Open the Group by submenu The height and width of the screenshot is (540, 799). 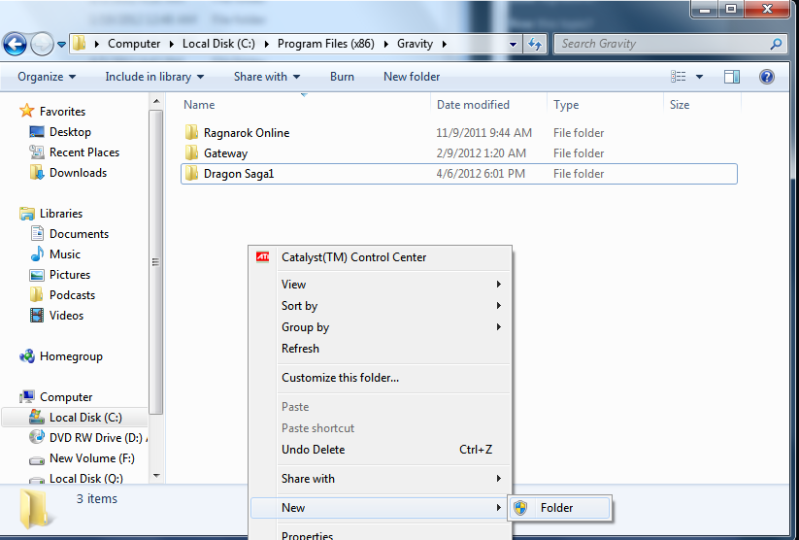[381, 327]
